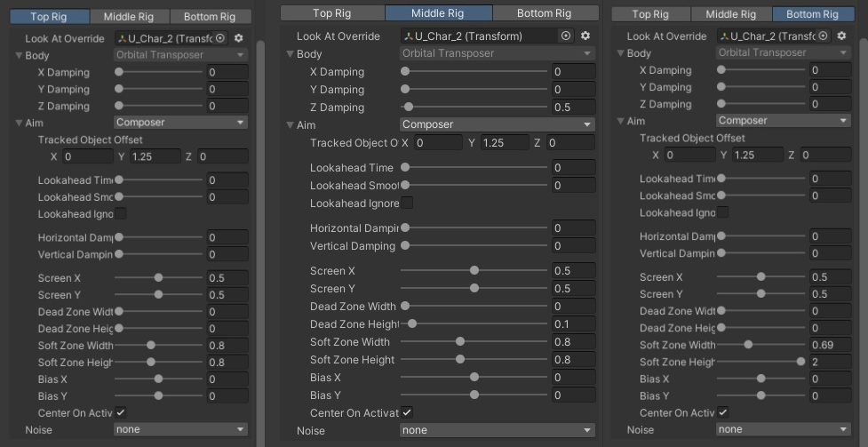Click Tracked Object Offset Y field in left panel
This screenshot has height=447, width=868.
click(x=155, y=156)
